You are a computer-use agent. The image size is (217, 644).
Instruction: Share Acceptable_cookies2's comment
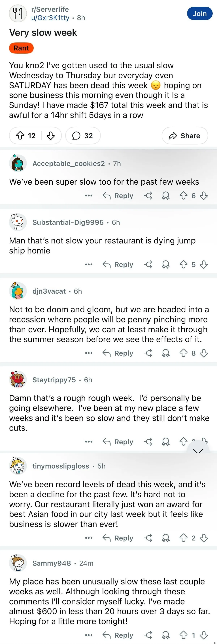pyautogui.click(x=148, y=195)
